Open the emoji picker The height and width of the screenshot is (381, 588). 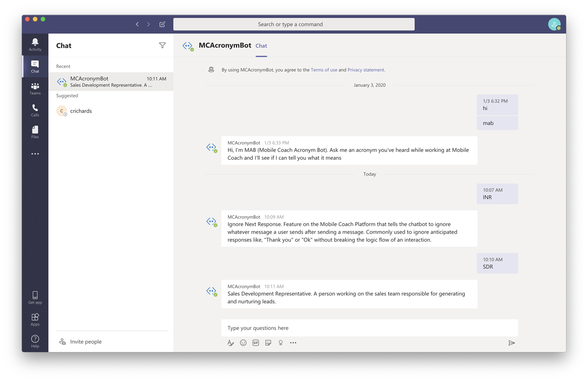[x=243, y=343]
